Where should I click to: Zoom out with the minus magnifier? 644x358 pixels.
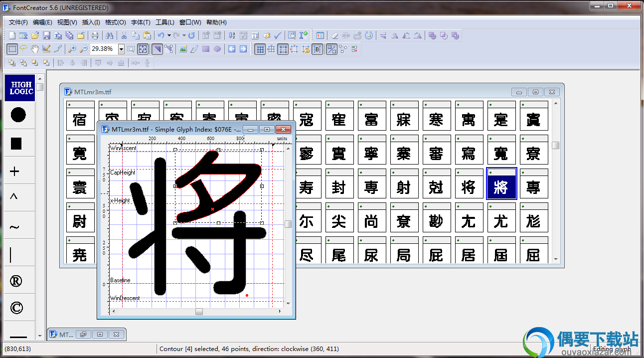[x=83, y=49]
